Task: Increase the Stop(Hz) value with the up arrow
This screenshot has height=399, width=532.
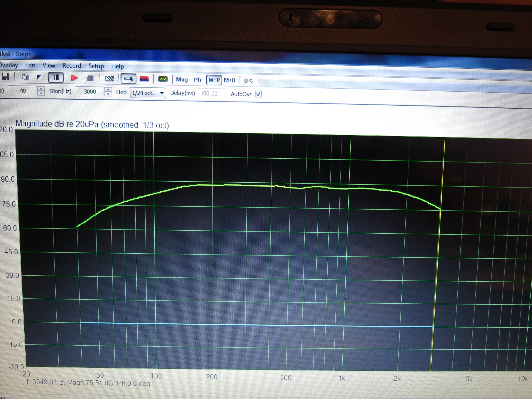Action: [x=108, y=90]
